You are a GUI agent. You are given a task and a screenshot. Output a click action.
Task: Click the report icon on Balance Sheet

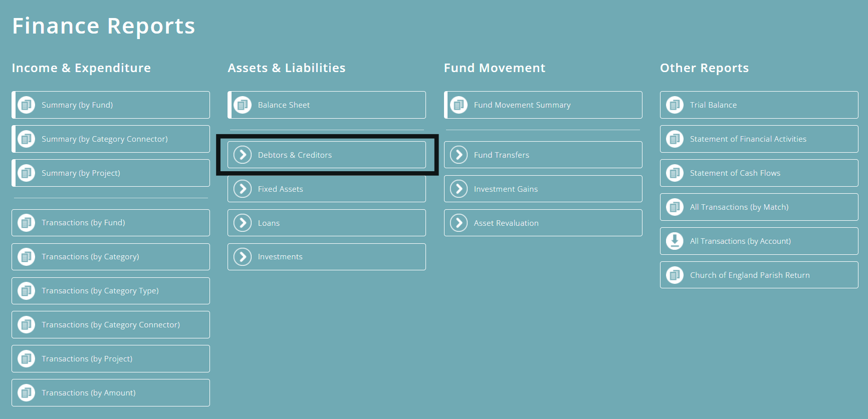pyautogui.click(x=243, y=105)
